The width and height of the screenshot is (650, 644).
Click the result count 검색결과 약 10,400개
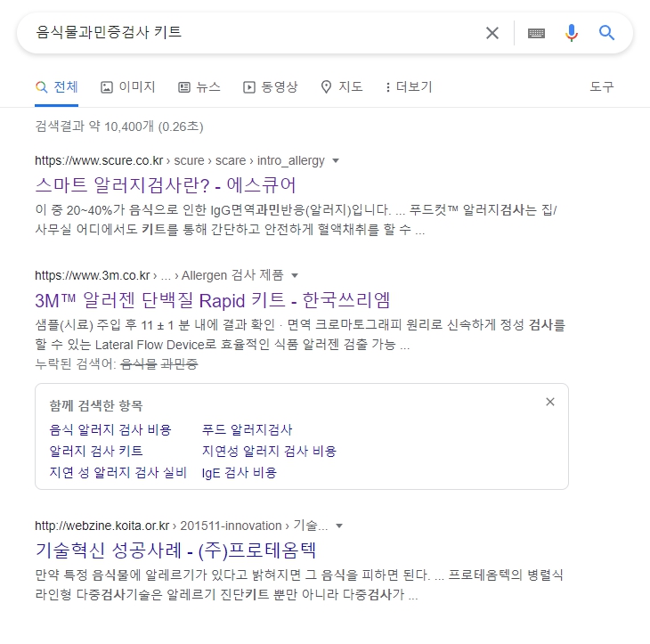[119, 126]
